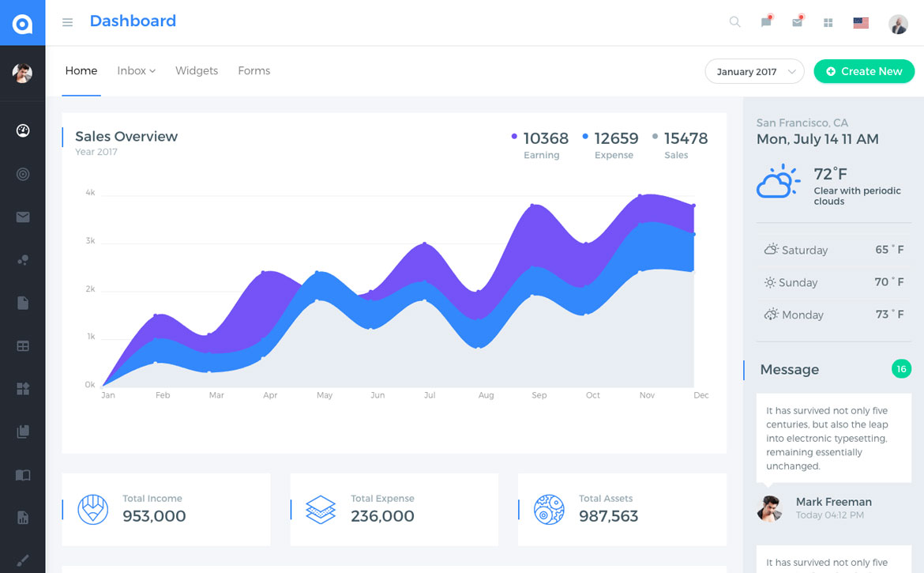Click the Create New button
Image resolution: width=924 pixels, height=573 pixels.
(x=864, y=71)
